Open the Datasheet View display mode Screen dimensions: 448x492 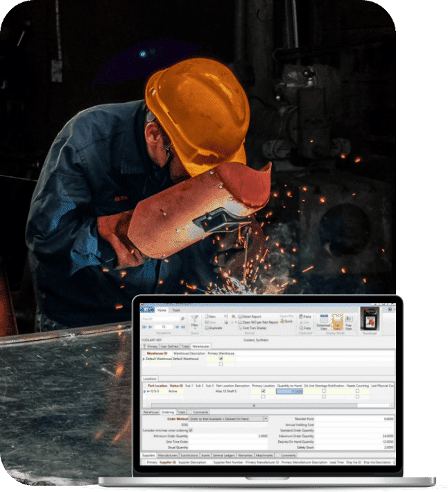tap(323, 320)
